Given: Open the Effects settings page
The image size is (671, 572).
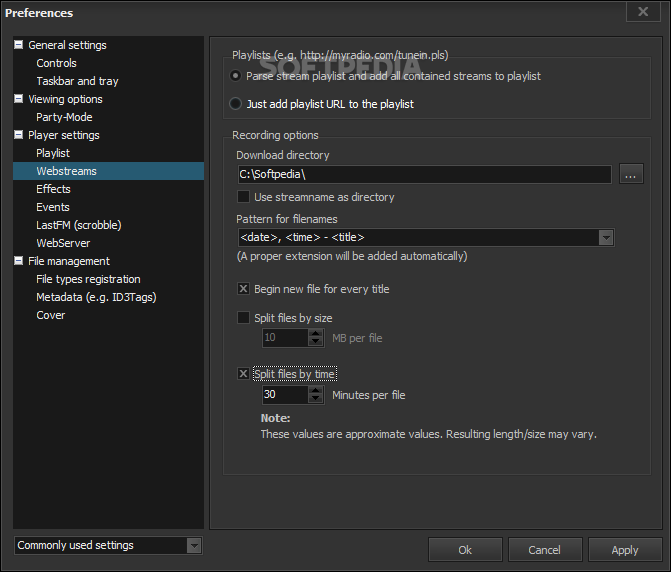Looking at the screenshot, I should 53,189.
